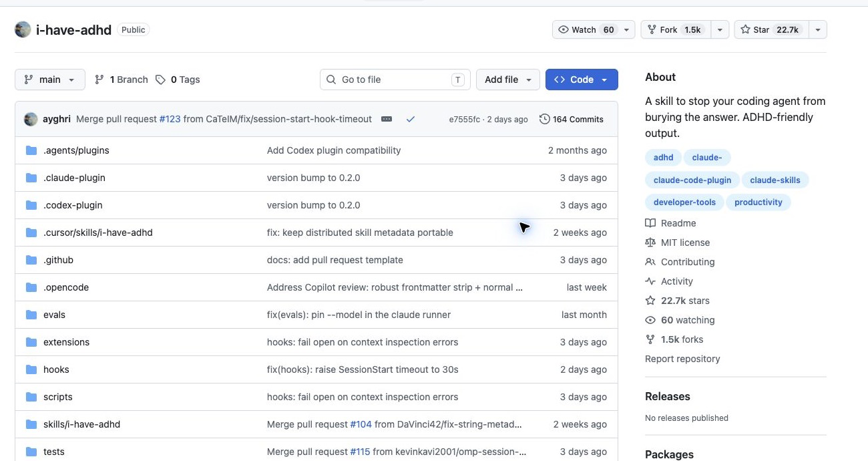Viewport: 868px width, 461px height.
Task: Open the Packages section heading link
Action: click(x=669, y=454)
